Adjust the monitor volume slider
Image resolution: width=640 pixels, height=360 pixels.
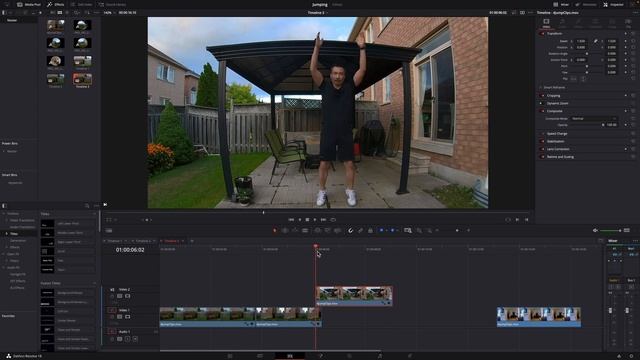pos(610,231)
